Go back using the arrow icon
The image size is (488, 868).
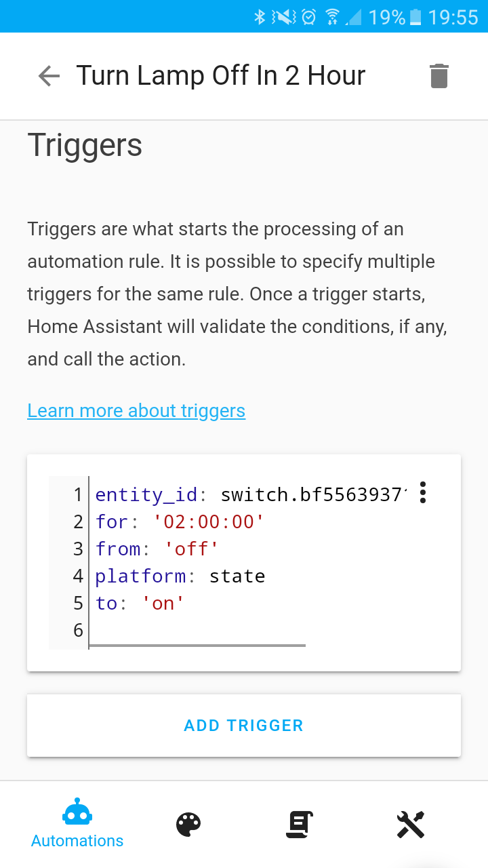(48, 76)
